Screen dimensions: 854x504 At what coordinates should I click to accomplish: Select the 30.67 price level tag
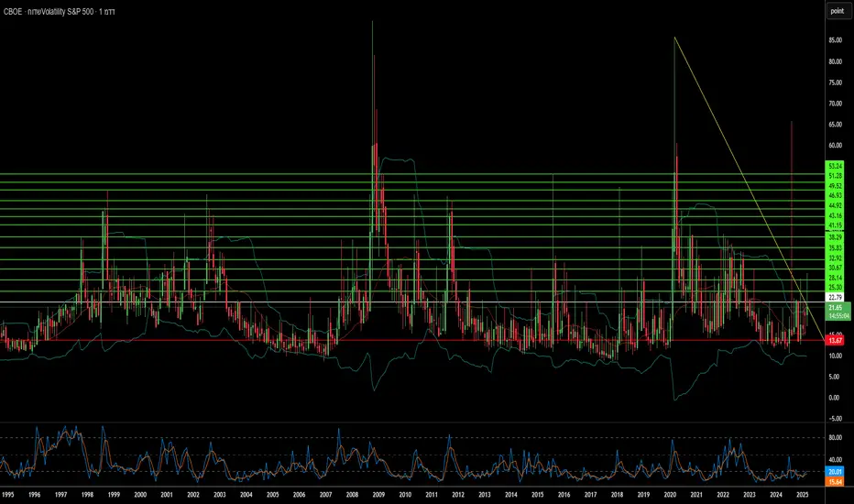[835, 267]
